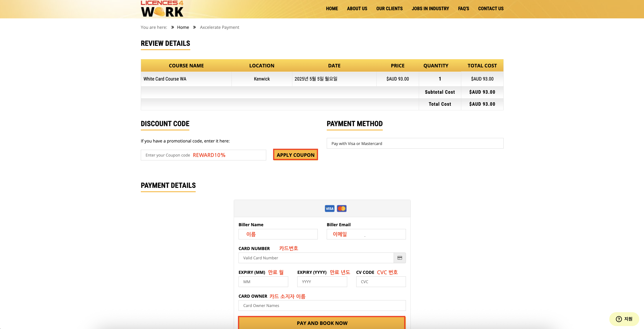Click the credit card icon beside card number
644x329 pixels.
(x=400, y=258)
